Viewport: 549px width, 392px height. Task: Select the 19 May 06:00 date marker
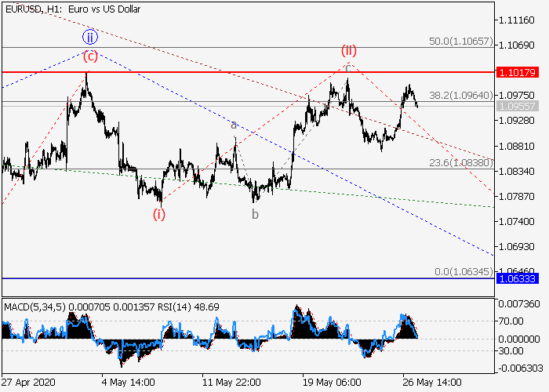pyautogui.click(x=335, y=383)
